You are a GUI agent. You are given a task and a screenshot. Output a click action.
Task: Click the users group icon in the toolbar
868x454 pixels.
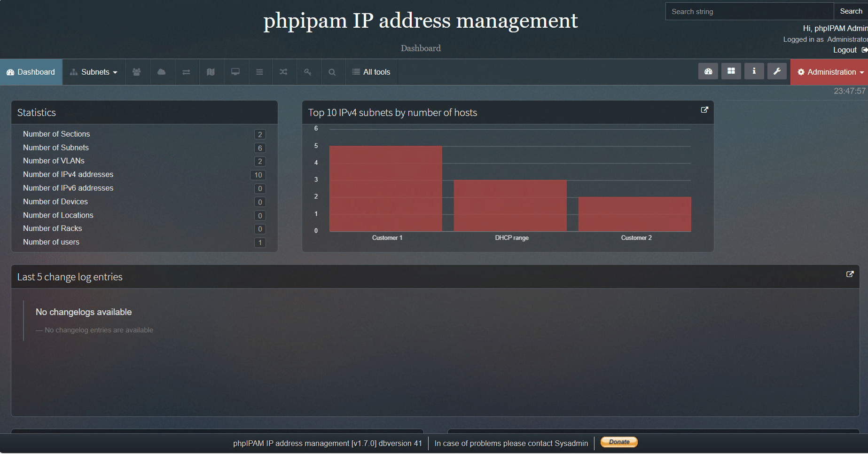point(137,72)
